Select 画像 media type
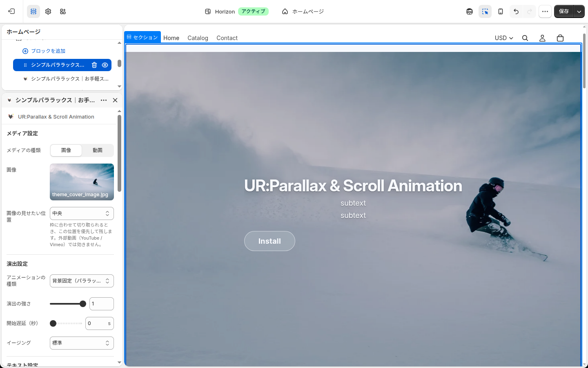The image size is (588, 368). click(x=66, y=150)
